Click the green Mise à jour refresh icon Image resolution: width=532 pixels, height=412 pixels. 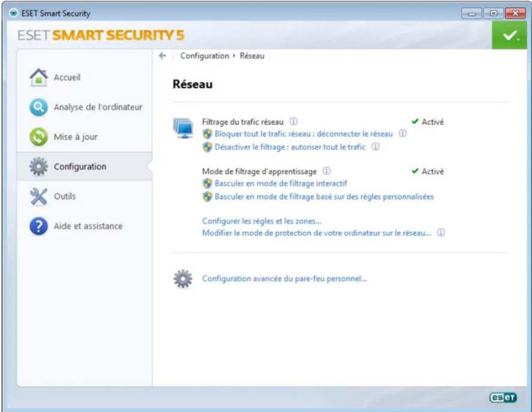(x=38, y=137)
